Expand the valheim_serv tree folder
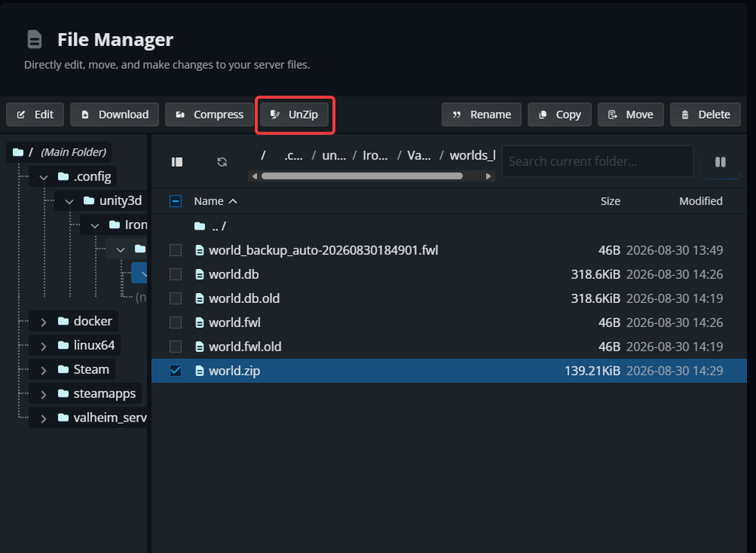756x553 pixels. coord(43,419)
